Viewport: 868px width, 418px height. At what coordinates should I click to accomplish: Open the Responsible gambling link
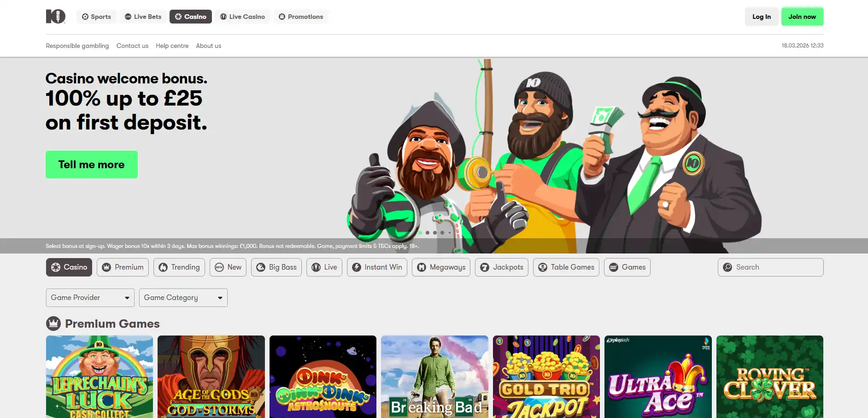77,46
